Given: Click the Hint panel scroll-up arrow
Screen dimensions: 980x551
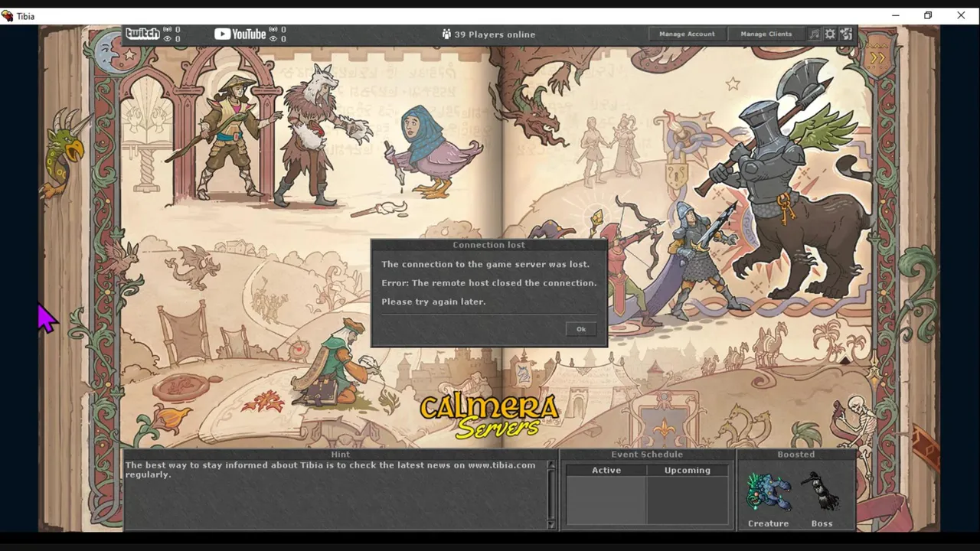Looking at the screenshot, I should (x=551, y=464).
